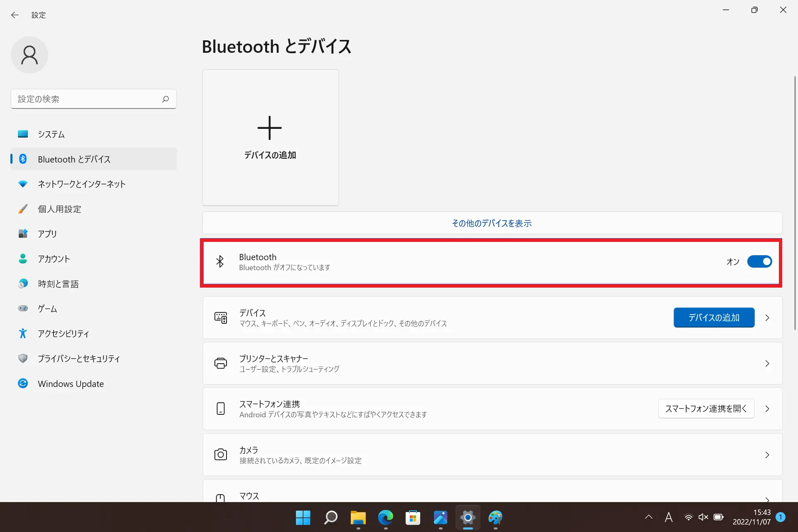Open File Explorer from taskbar
The image size is (798, 532).
[x=358, y=517]
